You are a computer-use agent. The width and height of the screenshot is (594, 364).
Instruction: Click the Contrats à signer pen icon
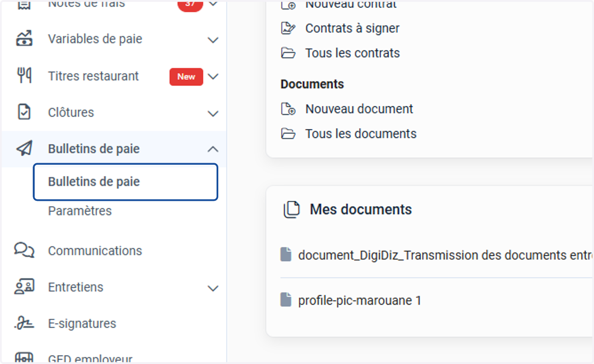pos(288,28)
